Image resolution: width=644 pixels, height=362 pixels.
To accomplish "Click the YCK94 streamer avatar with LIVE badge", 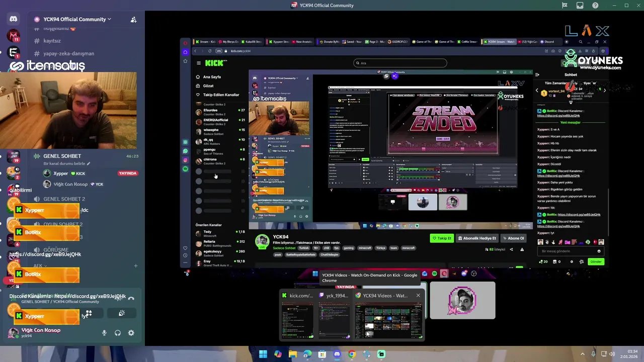I will (262, 242).
